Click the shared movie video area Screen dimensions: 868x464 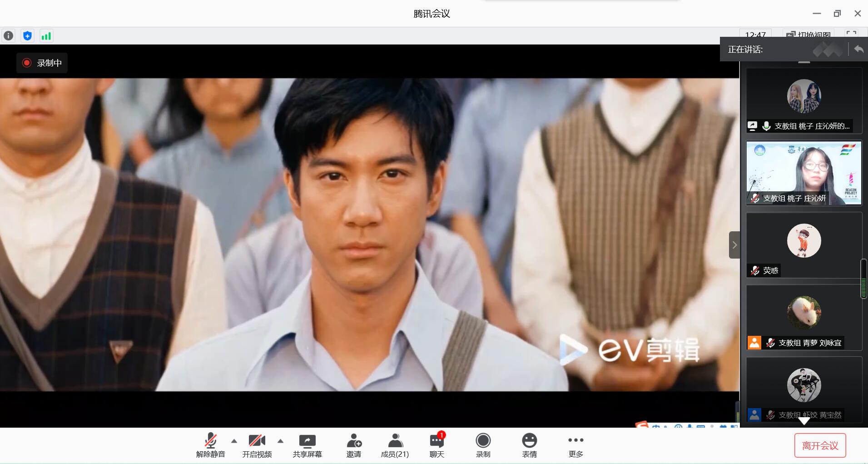tap(369, 234)
